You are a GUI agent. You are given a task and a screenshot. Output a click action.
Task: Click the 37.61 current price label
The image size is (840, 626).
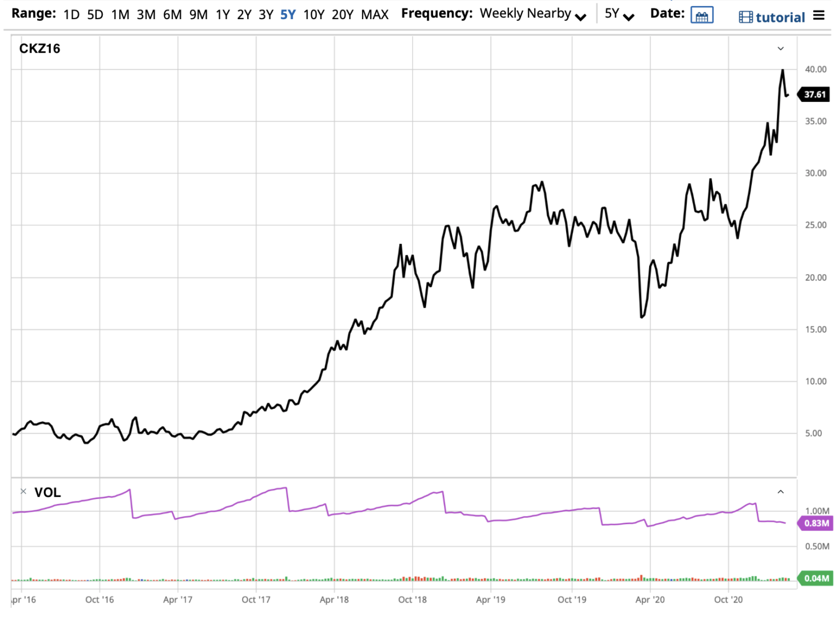click(814, 95)
